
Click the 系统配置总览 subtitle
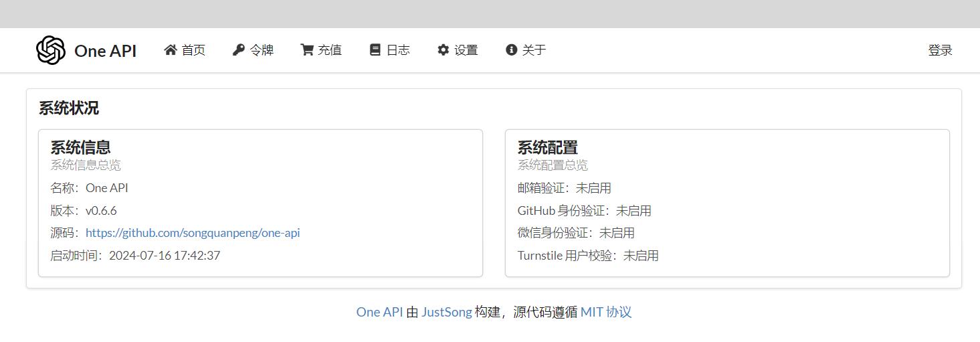tap(553, 165)
